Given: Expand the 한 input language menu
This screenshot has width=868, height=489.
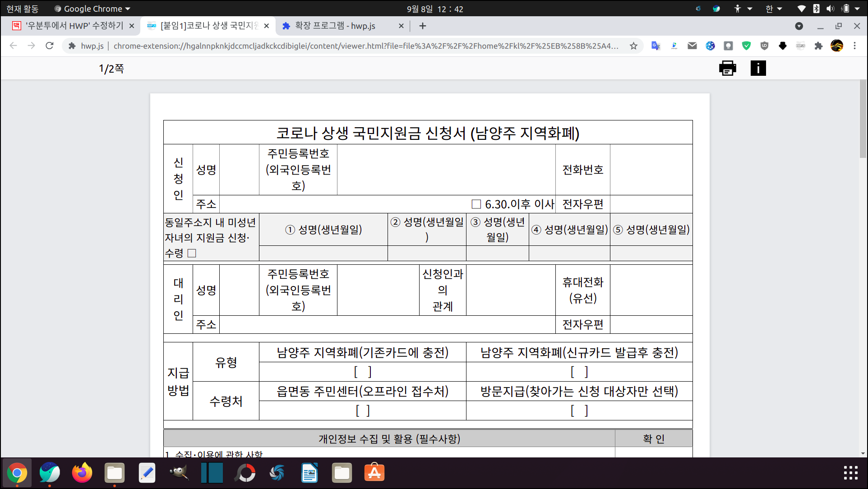Looking at the screenshot, I should tap(773, 9).
